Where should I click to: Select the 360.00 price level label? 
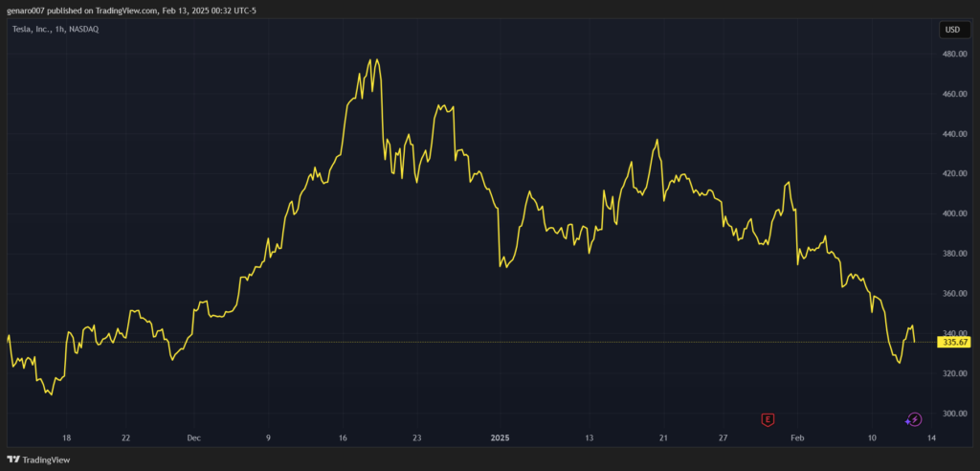coord(953,294)
